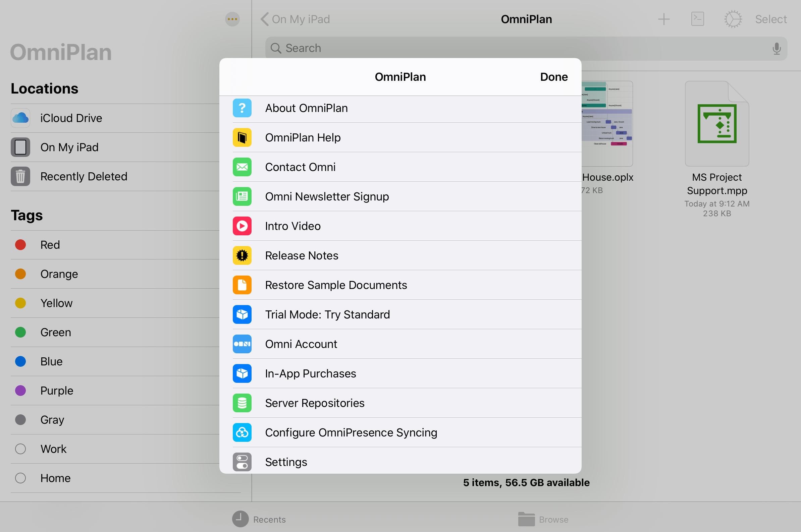This screenshot has width=801, height=532.
Task: Tap the iCloud Drive cloud icon
Action: click(20, 118)
